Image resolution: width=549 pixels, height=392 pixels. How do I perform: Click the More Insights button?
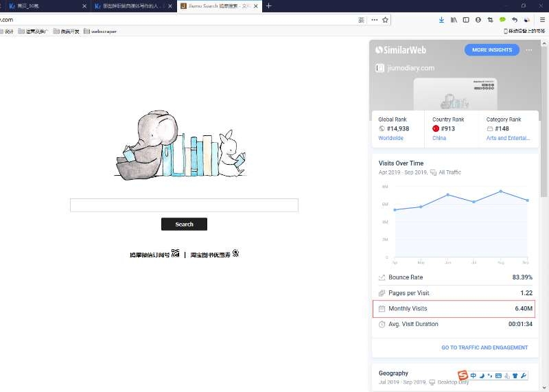coord(491,50)
